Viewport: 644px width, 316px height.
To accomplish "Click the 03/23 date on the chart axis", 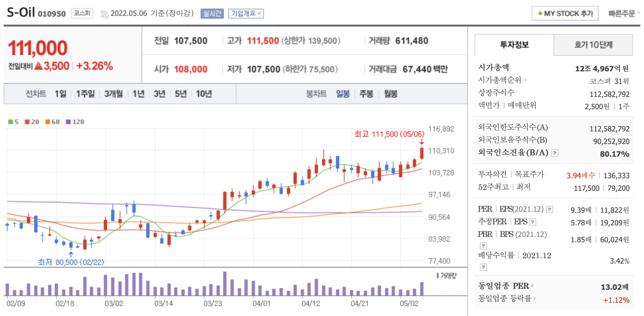I will (213, 303).
